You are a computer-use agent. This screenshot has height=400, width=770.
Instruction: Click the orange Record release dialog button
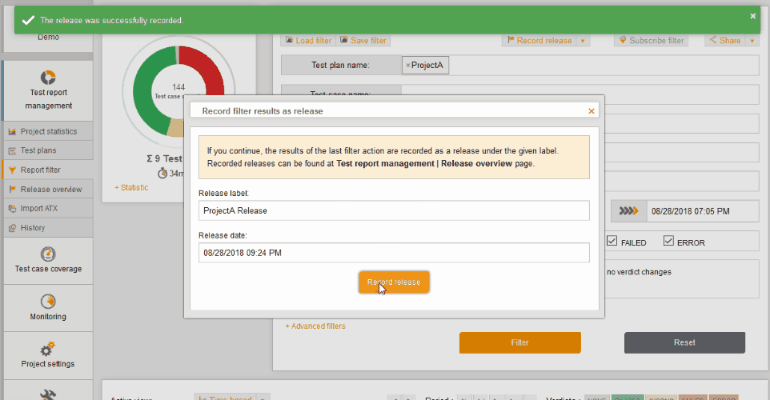pos(394,282)
